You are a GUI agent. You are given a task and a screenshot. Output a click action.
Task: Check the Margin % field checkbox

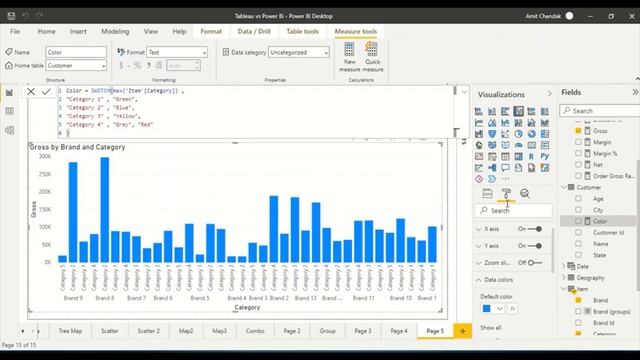coord(578,153)
